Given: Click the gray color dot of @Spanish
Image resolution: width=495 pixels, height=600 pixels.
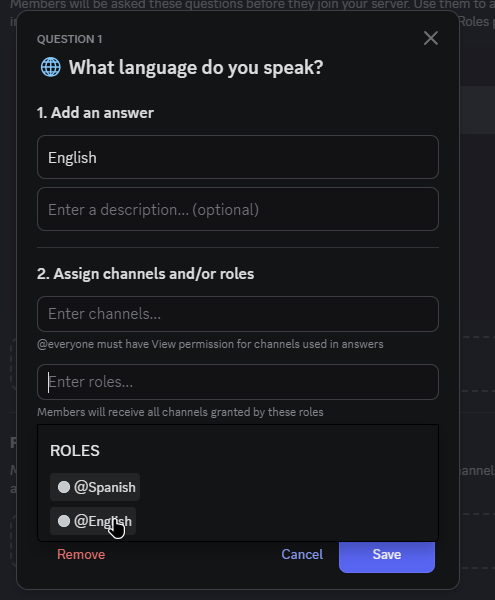Looking at the screenshot, I should pos(64,487).
